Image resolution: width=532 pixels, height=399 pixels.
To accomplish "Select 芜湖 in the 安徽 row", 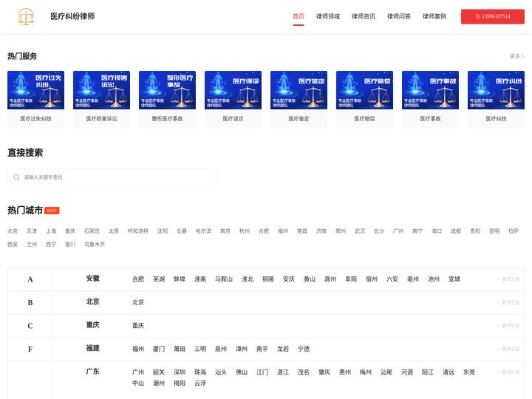I will 159,279.
